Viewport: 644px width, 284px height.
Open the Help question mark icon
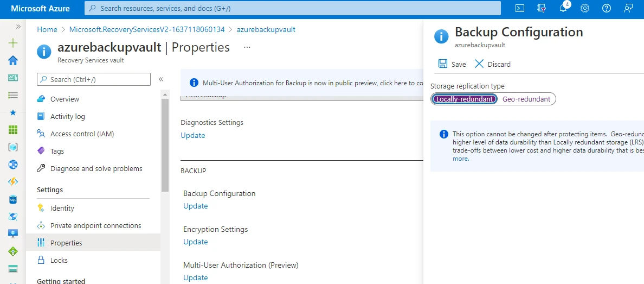[606, 8]
